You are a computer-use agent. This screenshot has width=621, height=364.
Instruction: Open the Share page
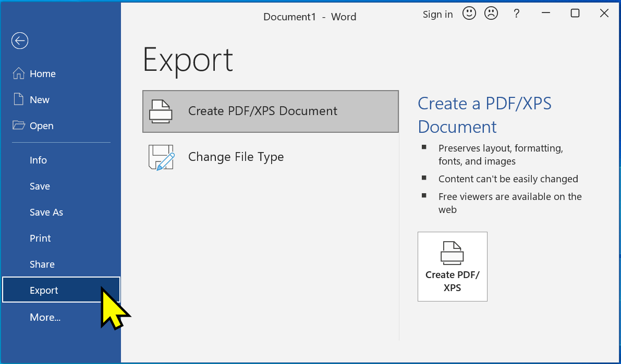click(61, 265)
